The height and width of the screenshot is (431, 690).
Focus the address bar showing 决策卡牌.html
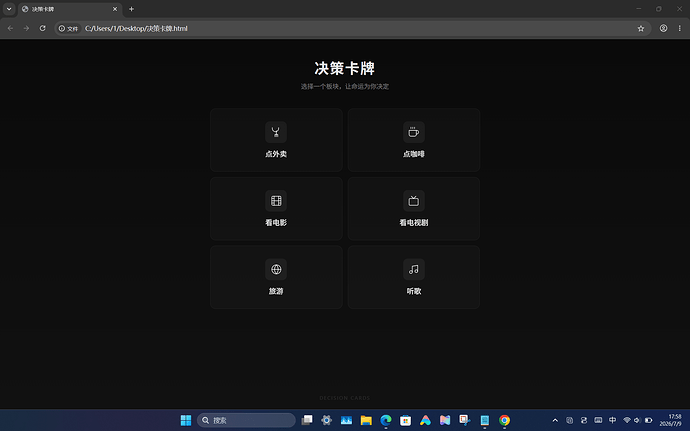(x=352, y=29)
